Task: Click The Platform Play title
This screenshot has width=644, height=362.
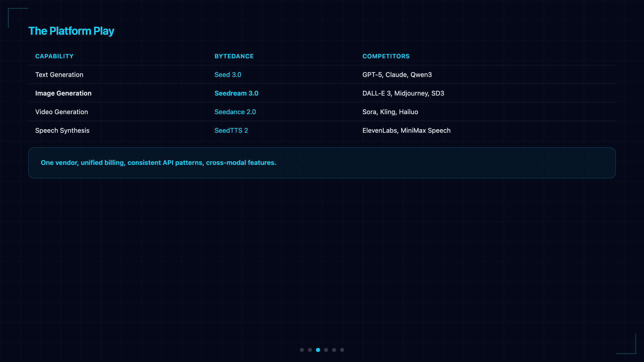Action: [x=71, y=31]
